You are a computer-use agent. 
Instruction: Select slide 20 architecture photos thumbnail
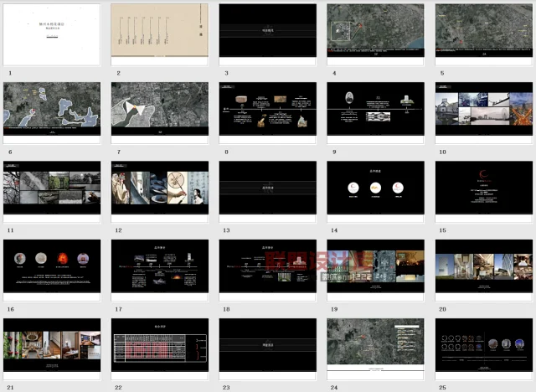483,266
